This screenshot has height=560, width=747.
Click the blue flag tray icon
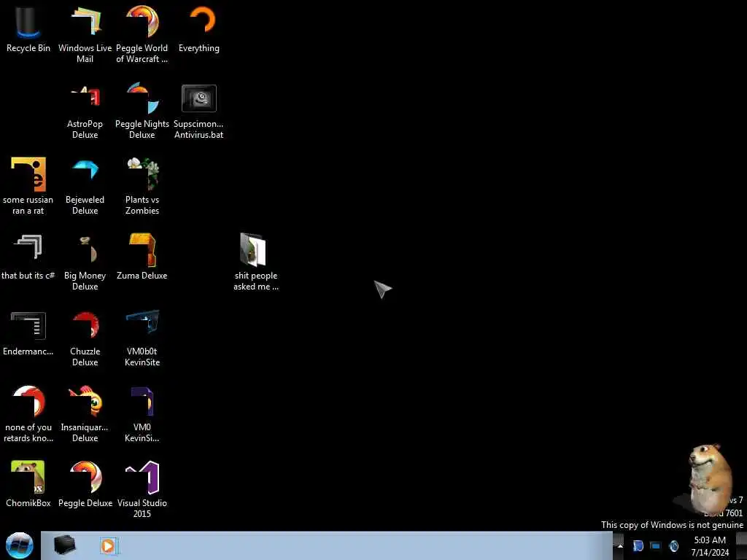click(638, 545)
